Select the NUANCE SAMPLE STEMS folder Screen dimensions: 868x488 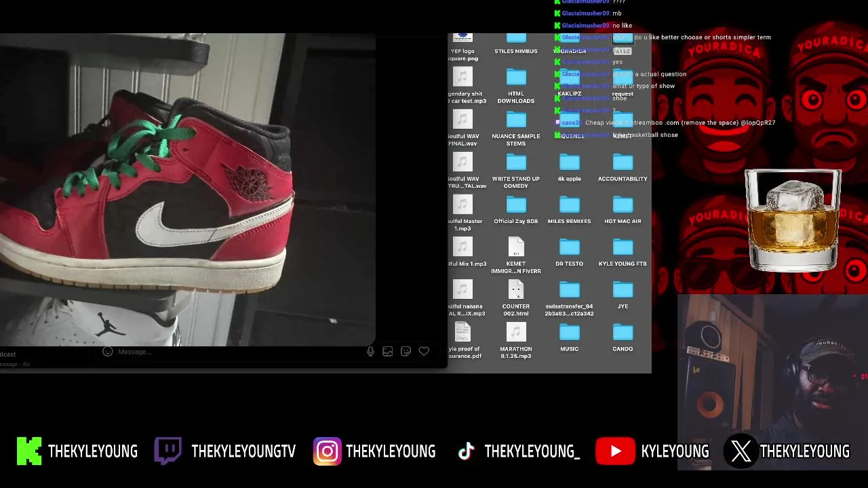coord(516,129)
